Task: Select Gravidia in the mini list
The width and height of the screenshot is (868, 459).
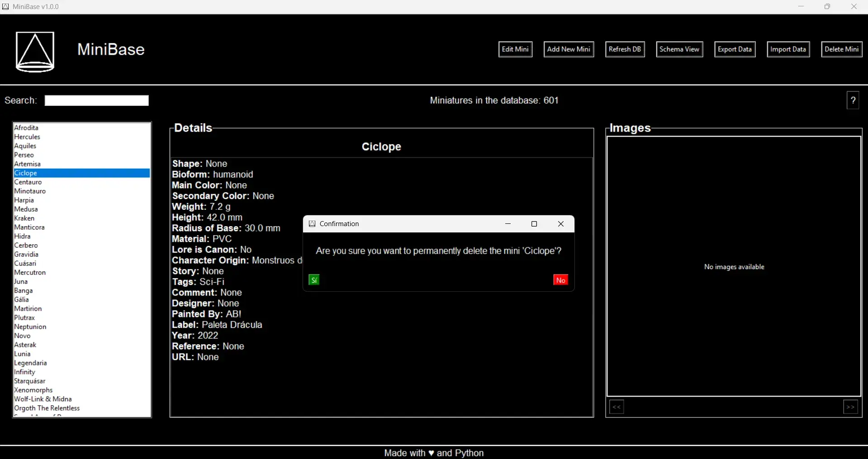Action: (82, 255)
